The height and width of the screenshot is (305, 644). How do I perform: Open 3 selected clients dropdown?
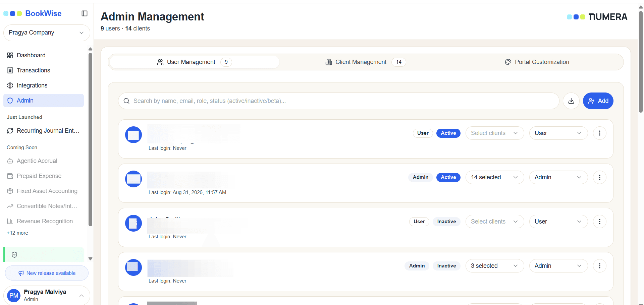[494, 266]
